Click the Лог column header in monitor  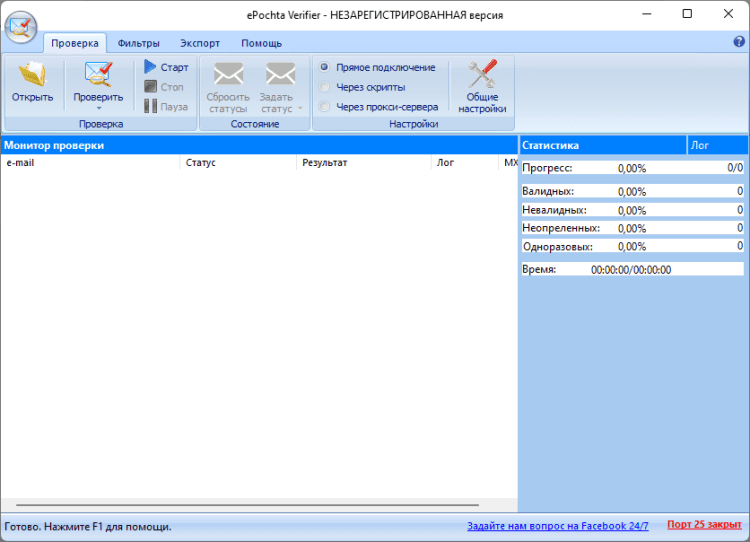(464, 163)
